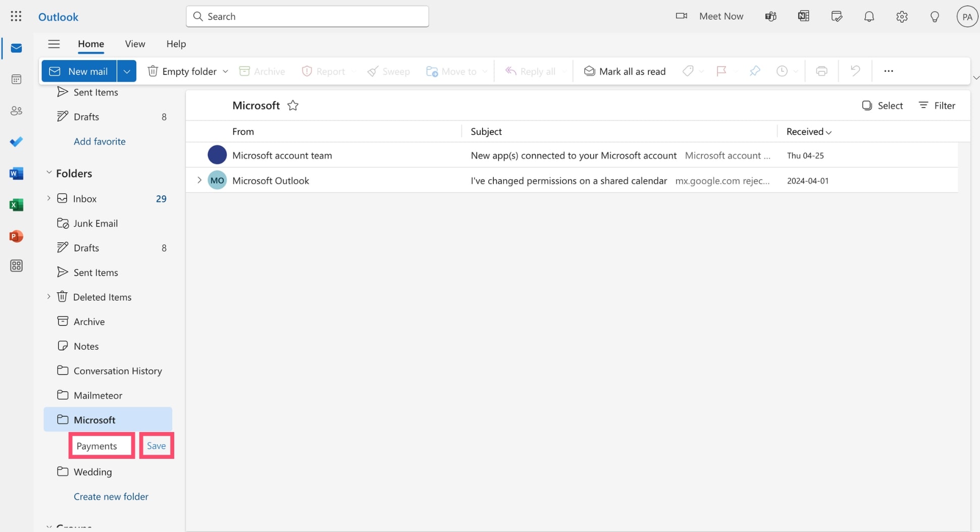This screenshot has height=532, width=980.
Task: Collapse the Folders section
Action: point(49,173)
